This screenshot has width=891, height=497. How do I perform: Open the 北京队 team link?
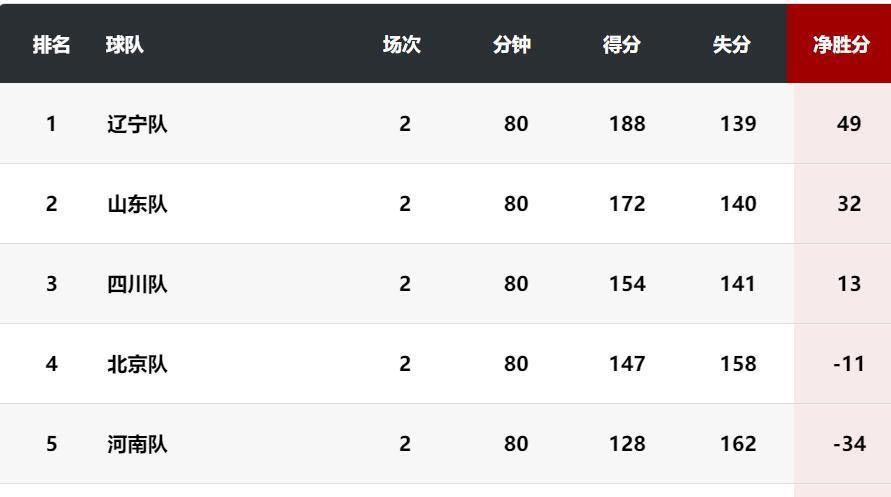point(137,364)
